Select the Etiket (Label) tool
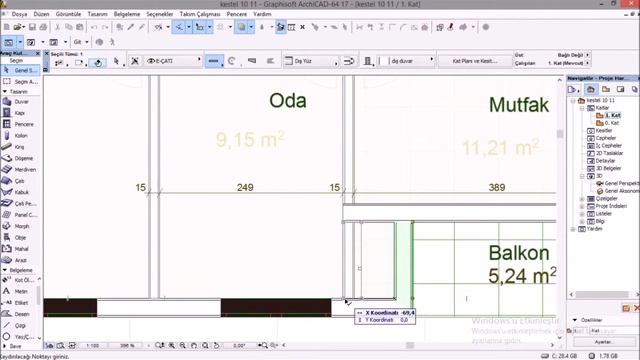The height and width of the screenshot is (360, 640). pyautogui.click(x=20, y=303)
